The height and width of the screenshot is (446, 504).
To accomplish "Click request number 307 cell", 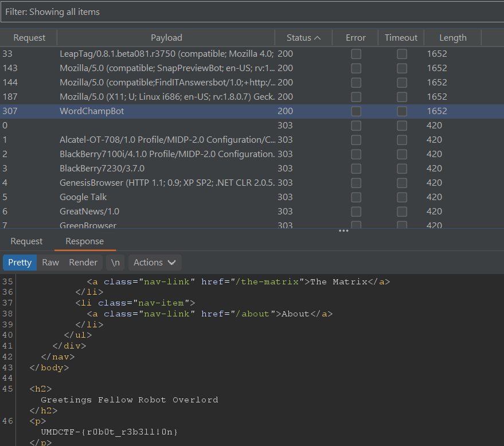I will [x=10, y=111].
